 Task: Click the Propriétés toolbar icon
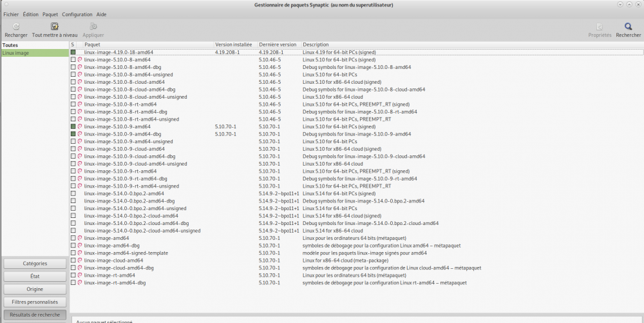[600, 26]
